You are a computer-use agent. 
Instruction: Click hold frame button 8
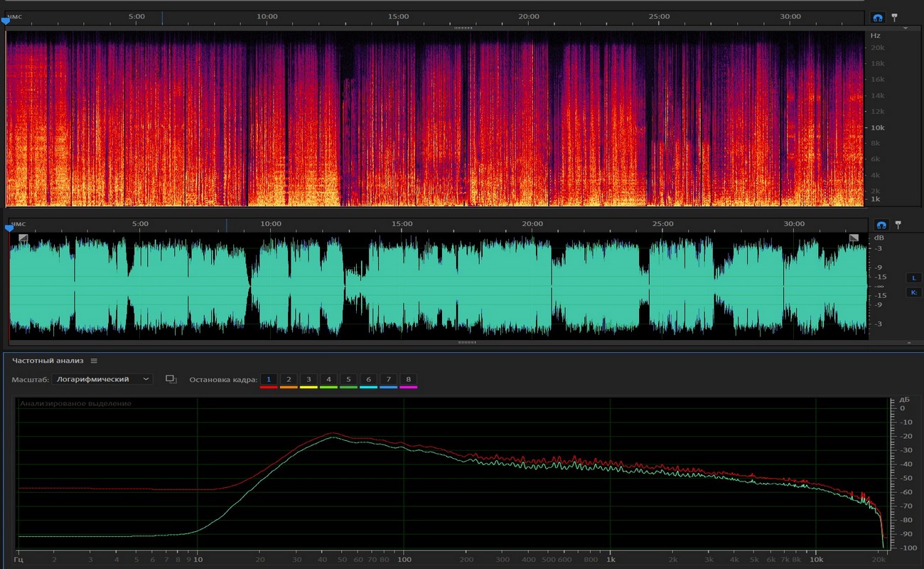pos(408,380)
